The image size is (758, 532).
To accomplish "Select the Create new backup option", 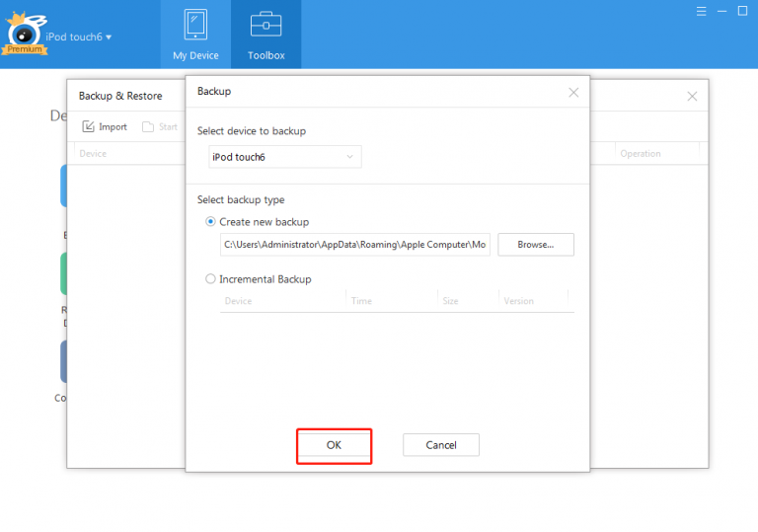I will [x=211, y=222].
